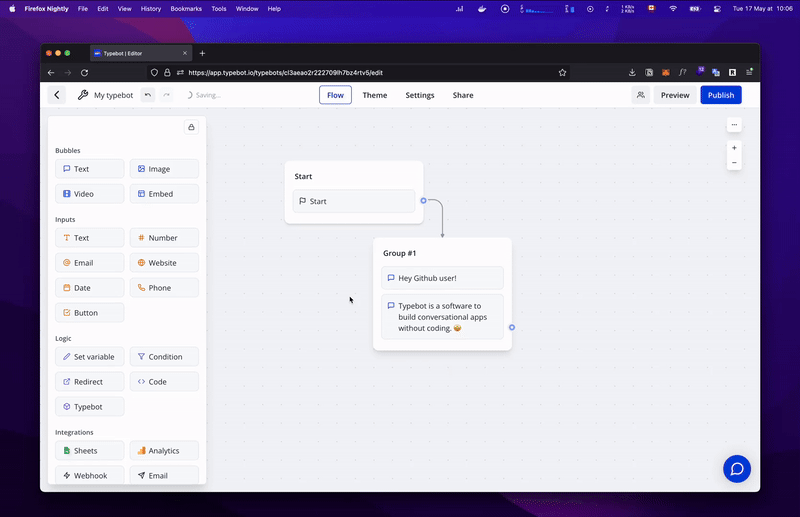800x517 pixels.
Task: Add a Text bubble block
Action: (89, 169)
